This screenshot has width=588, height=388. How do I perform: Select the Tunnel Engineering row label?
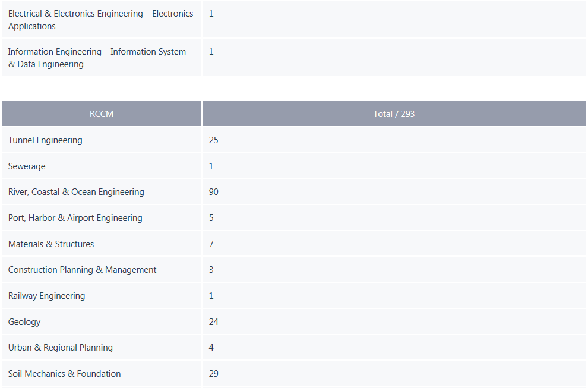tap(45, 140)
